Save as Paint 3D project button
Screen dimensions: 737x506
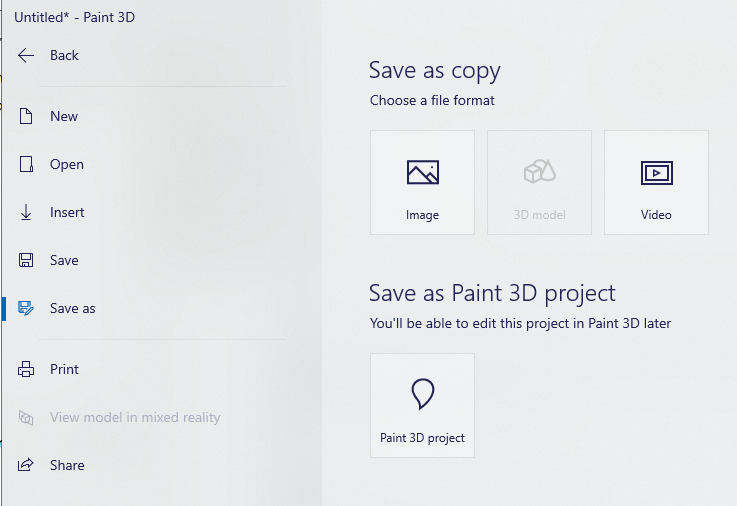pos(423,405)
